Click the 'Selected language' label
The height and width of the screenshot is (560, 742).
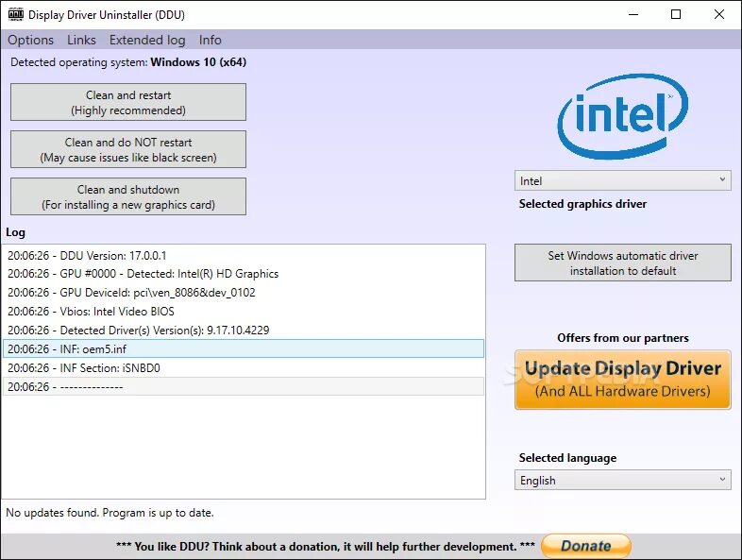point(567,458)
